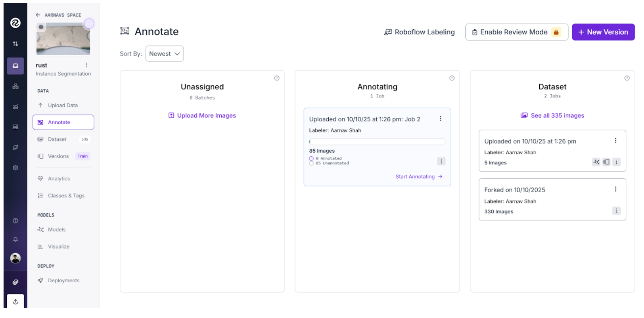Click the help icon in Unassigned column
This screenshot has height=318, width=644.
277,78
